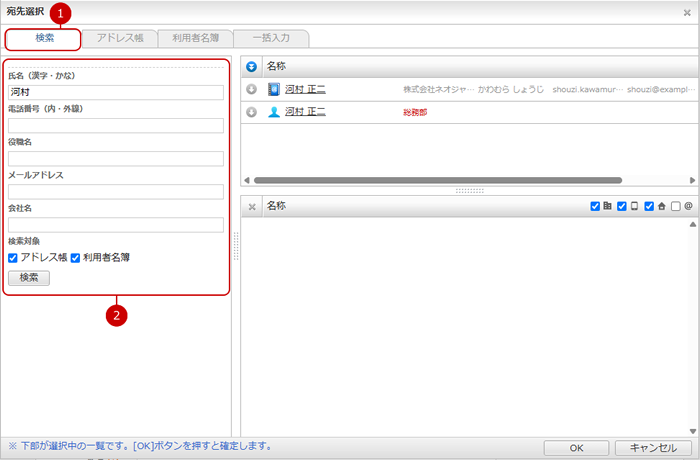The height and width of the screenshot is (460, 700).
Task: Click the add-all double-arrow icon in results header
Action: pyautogui.click(x=252, y=66)
